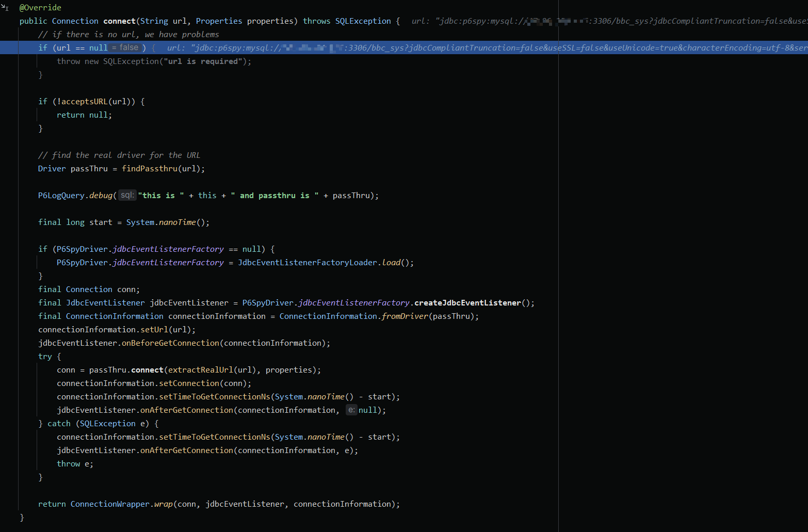This screenshot has width=808, height=532.
Task: Click the createJdbcEventListener method call
Action: (x=467, y=303)
